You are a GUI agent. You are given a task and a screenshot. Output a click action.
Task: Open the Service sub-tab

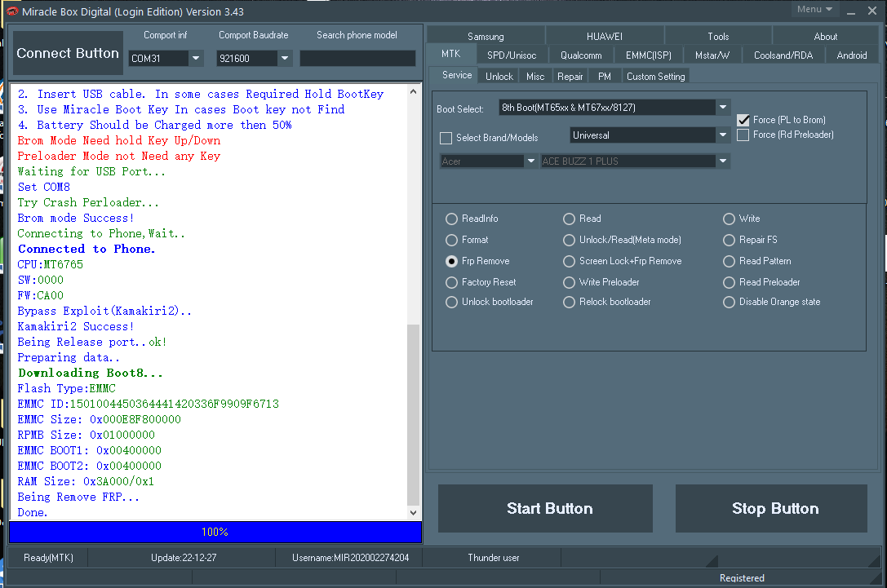click(456, 75)
